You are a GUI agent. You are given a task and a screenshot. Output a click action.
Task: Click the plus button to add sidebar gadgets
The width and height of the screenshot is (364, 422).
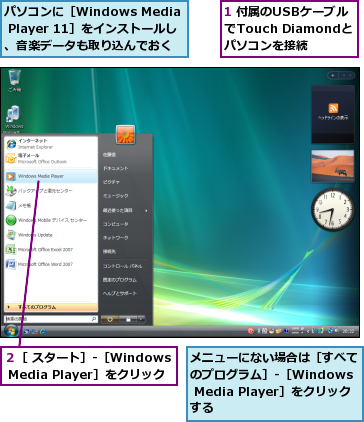pyautogui.click(x=333, y=76)
